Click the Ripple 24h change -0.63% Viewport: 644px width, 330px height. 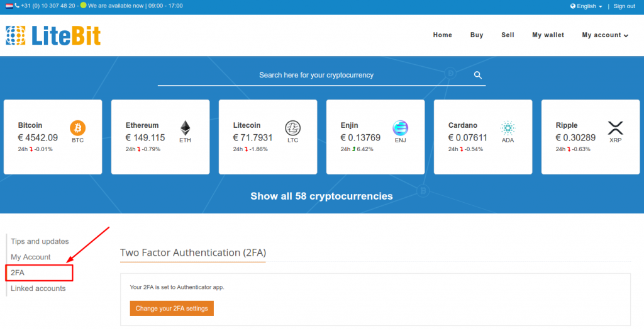(581, 149)
